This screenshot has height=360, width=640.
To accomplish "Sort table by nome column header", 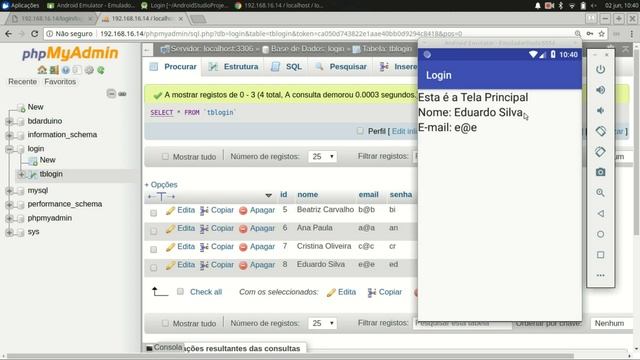I will point(308,195).
